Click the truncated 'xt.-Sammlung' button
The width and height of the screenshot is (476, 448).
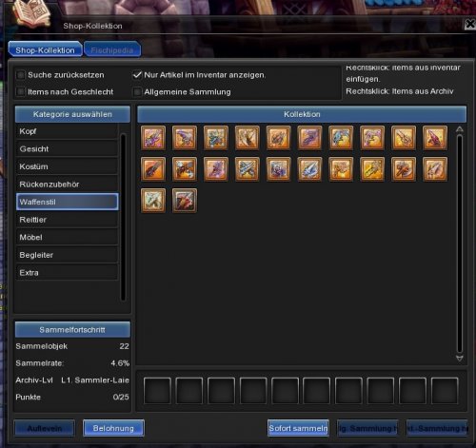pyautogui.click(x=437, y=428)
